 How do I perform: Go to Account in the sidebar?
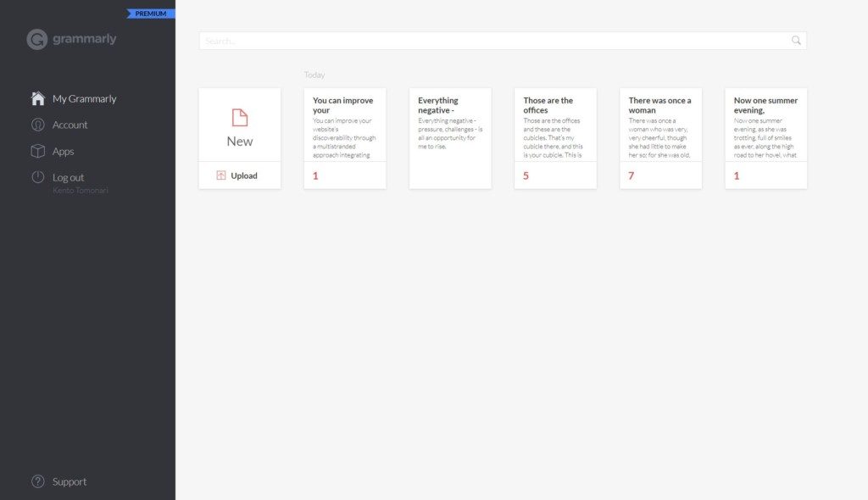[x=70, y=125]
